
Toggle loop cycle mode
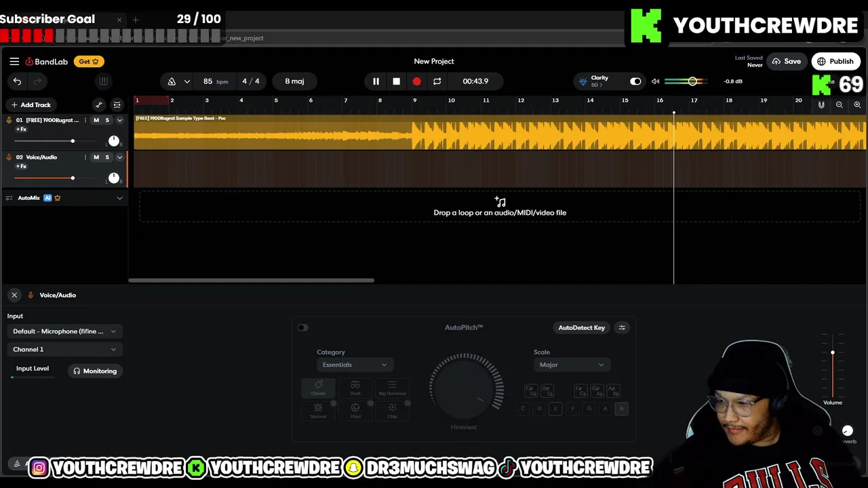click(x=437, y=81)
